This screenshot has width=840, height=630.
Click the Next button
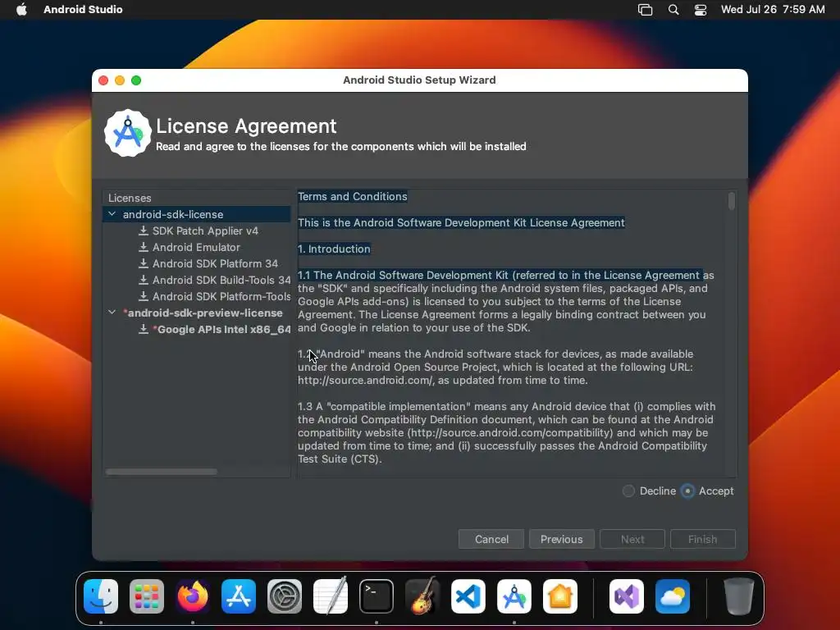[x=632, y=539]
